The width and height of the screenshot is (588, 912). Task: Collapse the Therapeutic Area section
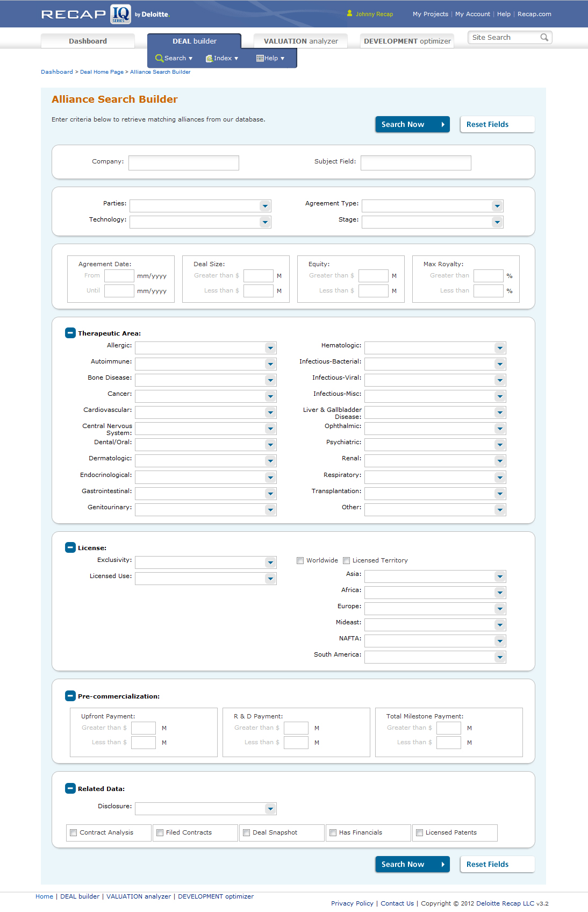[x=70, y=333]
